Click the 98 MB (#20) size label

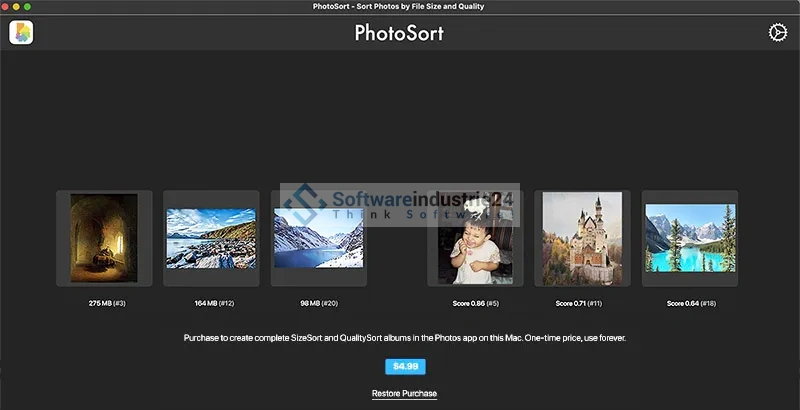(x=318, y=302)
